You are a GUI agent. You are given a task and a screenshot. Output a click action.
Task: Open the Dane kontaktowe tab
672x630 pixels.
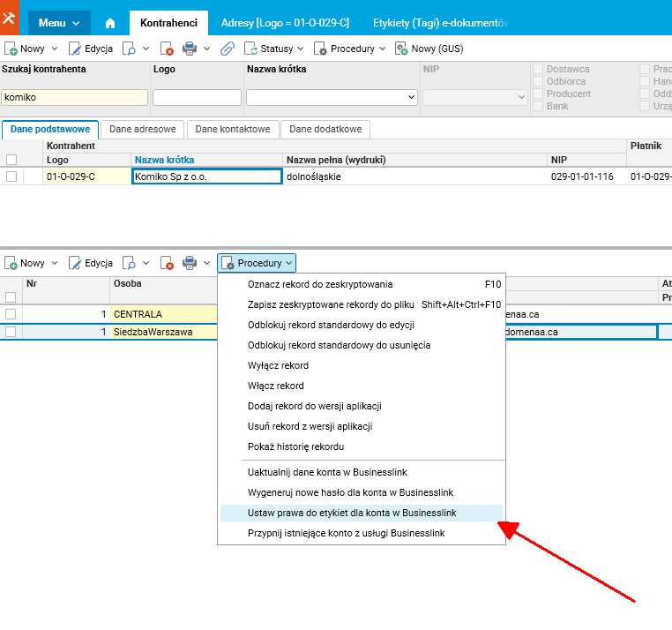233,130
